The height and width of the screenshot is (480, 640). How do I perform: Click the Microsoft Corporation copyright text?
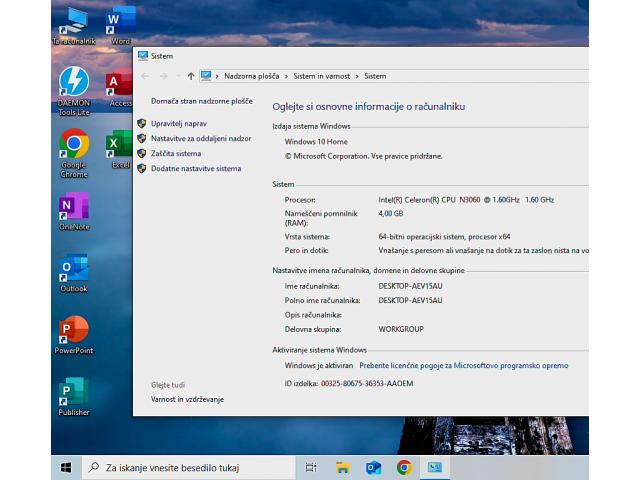point(363,156)
